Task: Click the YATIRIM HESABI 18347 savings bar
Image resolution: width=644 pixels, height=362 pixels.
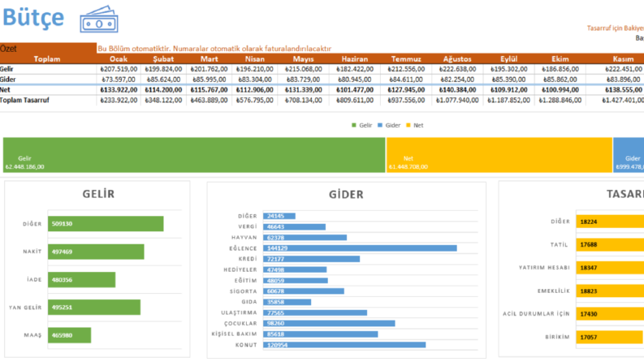Action: [x=610, y=268]
